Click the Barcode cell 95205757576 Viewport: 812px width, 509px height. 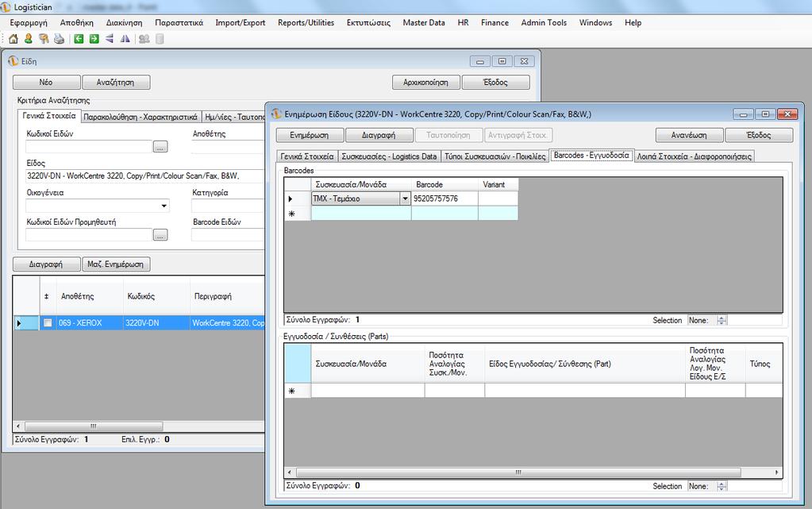point(444,199)
